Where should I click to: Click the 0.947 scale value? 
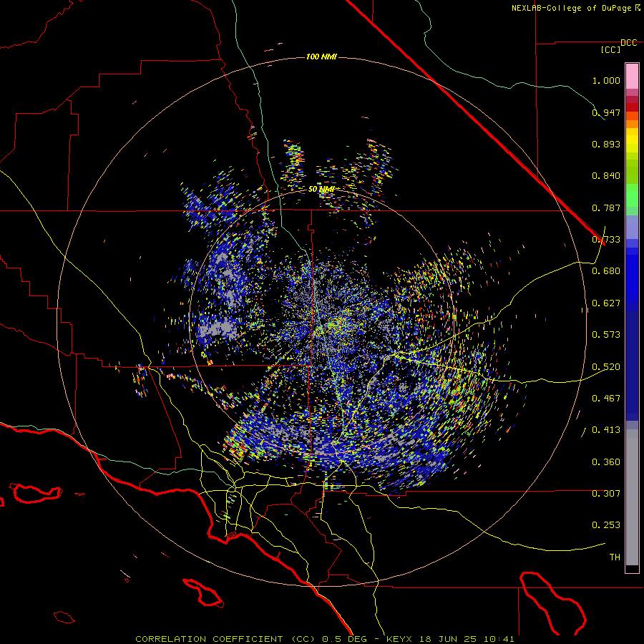coord(606,112)
